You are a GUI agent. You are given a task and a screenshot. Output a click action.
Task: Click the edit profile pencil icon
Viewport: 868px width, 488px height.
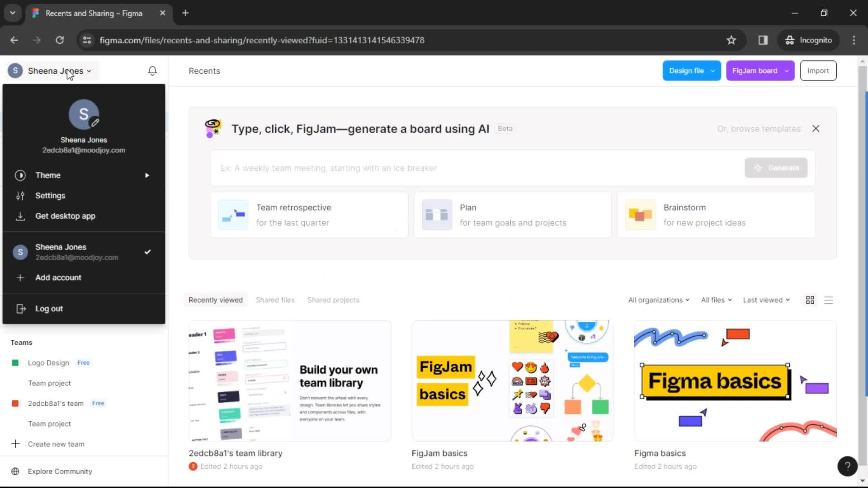tap(95, 123)
